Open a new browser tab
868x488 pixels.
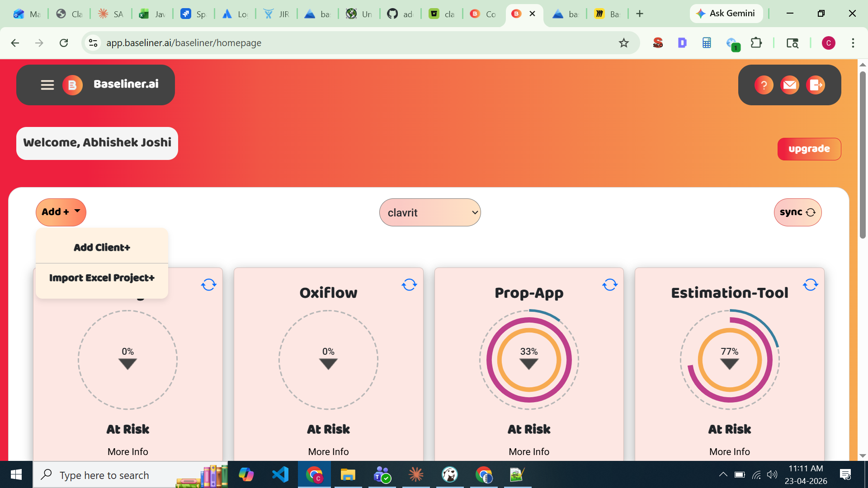click(x=640, y=14)
